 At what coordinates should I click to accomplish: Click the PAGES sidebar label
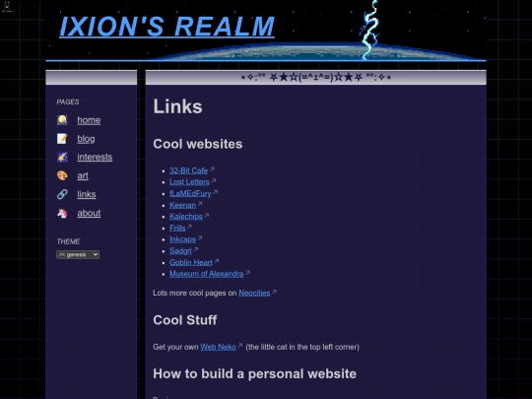68,101
